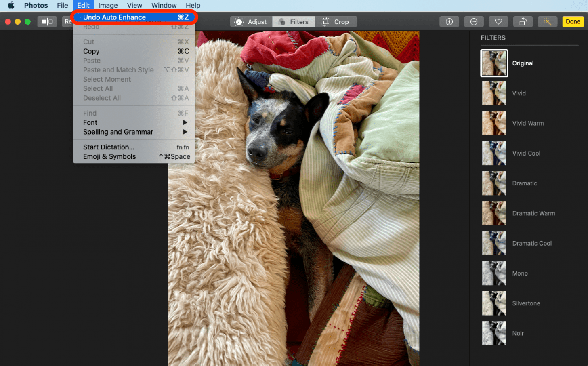Toggle the Favorite heart icon
This screenshot has width=588, height=366.
pos(498,22)
